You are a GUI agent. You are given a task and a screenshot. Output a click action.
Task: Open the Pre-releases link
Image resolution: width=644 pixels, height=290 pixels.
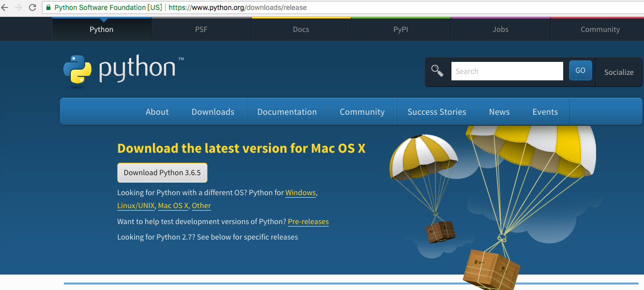pos(308,222)
